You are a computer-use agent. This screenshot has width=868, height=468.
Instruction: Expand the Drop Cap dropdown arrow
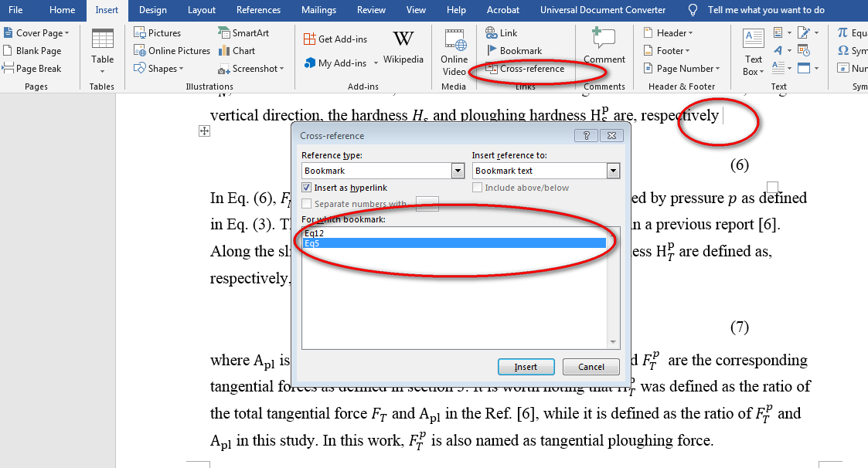(789, 68)
